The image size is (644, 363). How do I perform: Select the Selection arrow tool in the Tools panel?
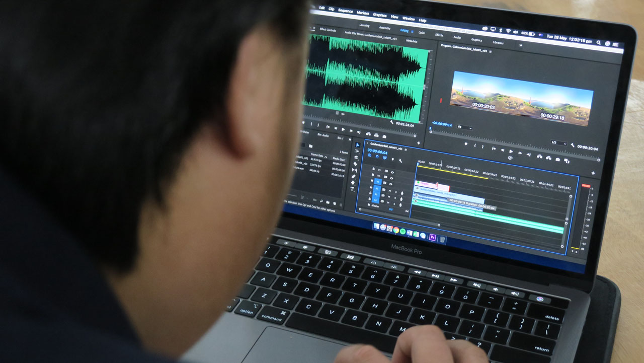[358, 145]
